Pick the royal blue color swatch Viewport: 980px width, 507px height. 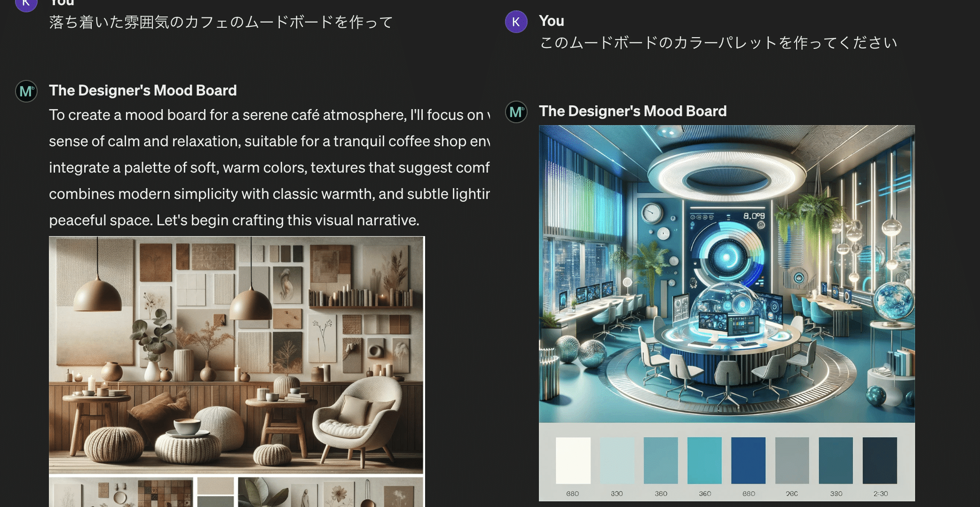click(748, 460)
